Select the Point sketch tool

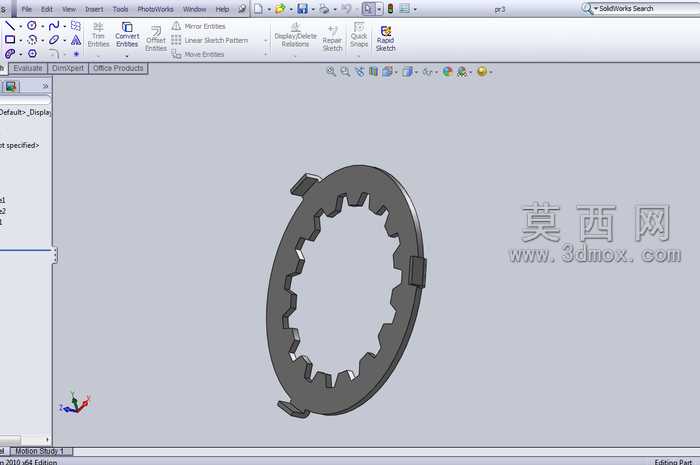pyautogui.click(x=76, y=54)
